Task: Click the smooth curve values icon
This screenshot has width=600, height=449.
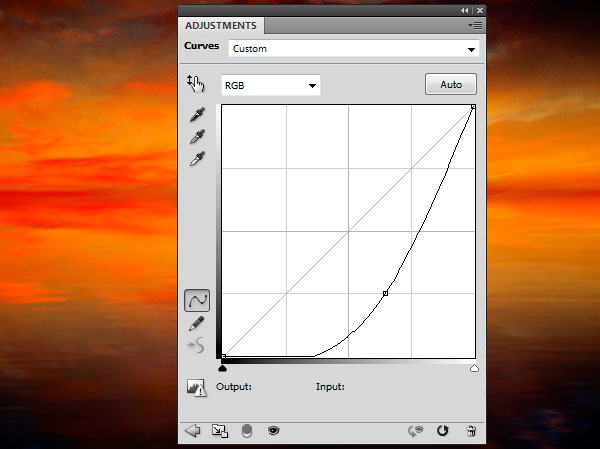Action: [x=196, y=345]
